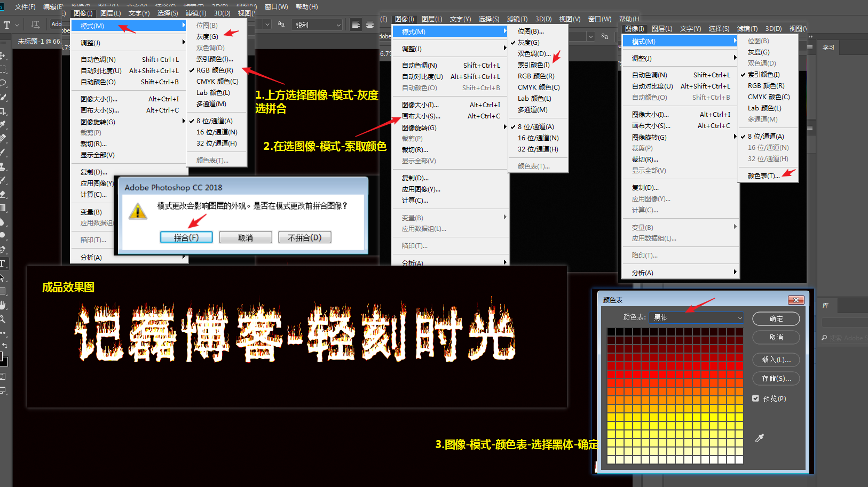868x487 pixels.
Task: Select the Lasso tool
Action: click(3, 83)
